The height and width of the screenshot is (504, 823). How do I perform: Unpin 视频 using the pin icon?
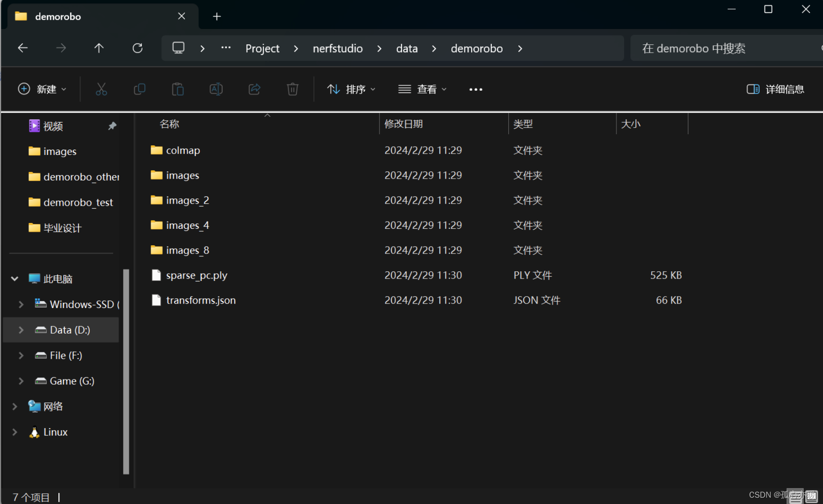(x=112, y=126)
